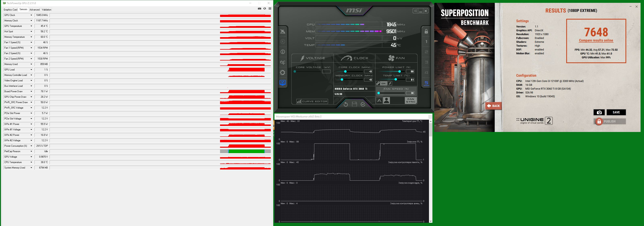Open the Validation tab
The height and width of the screenshot is (226, 644).
47,9
